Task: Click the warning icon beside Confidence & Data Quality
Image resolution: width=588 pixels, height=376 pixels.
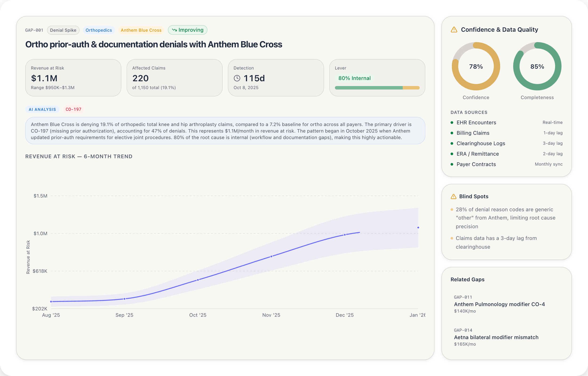Action: click(454, 30)
